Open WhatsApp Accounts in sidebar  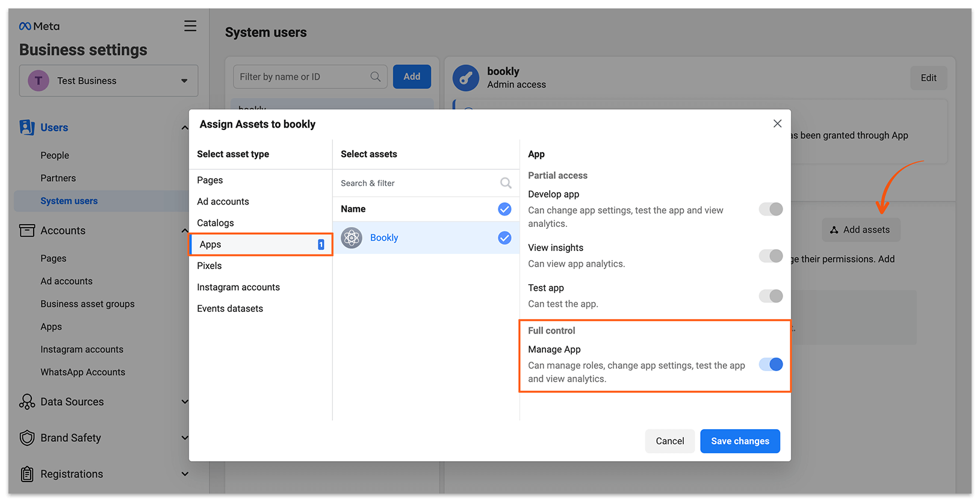coord(83,373)
